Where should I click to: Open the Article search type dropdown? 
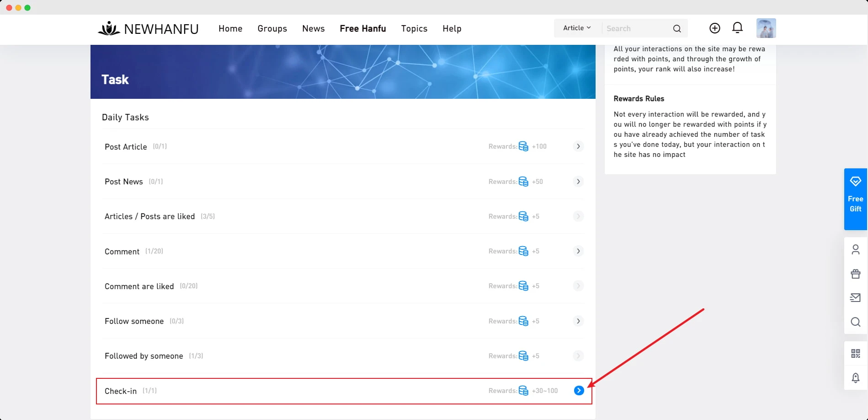pyautogui.click(x=577, y=28)
